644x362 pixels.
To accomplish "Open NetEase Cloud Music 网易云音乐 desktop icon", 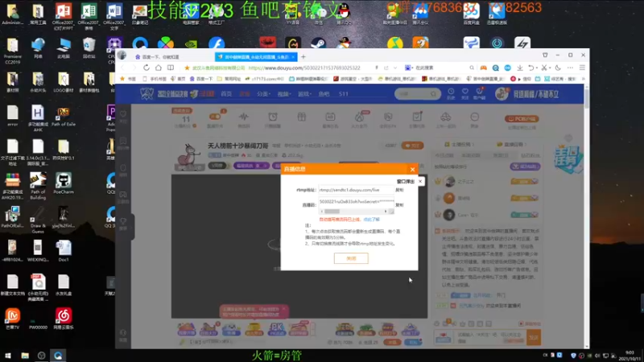I will pyautogui.click(x=64, y=319).
